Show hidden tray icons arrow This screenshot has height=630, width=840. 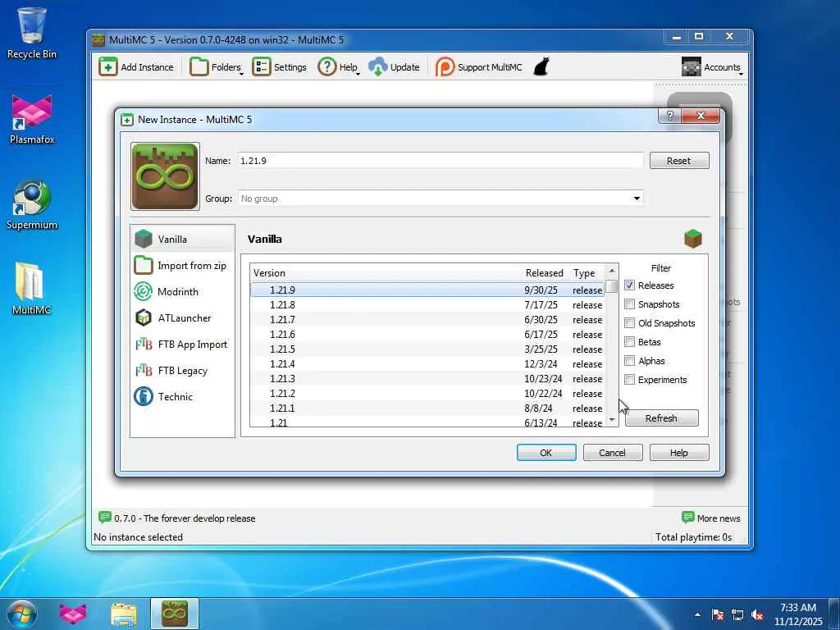coord(697,614)
